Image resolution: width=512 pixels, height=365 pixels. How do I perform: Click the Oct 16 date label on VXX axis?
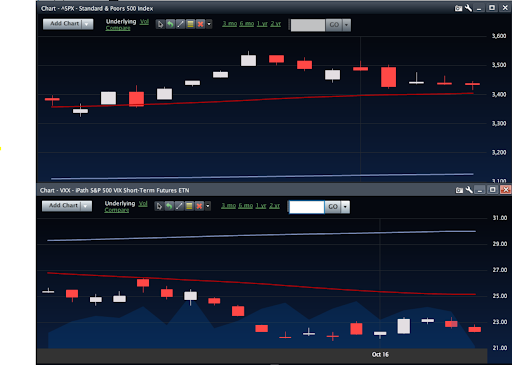click(380, 354)
